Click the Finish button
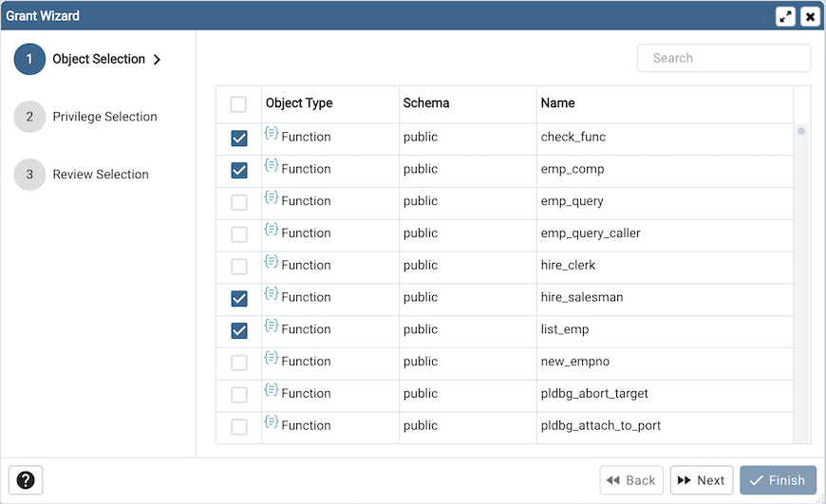Screen dimensions: 826x504 click(778, 480)
